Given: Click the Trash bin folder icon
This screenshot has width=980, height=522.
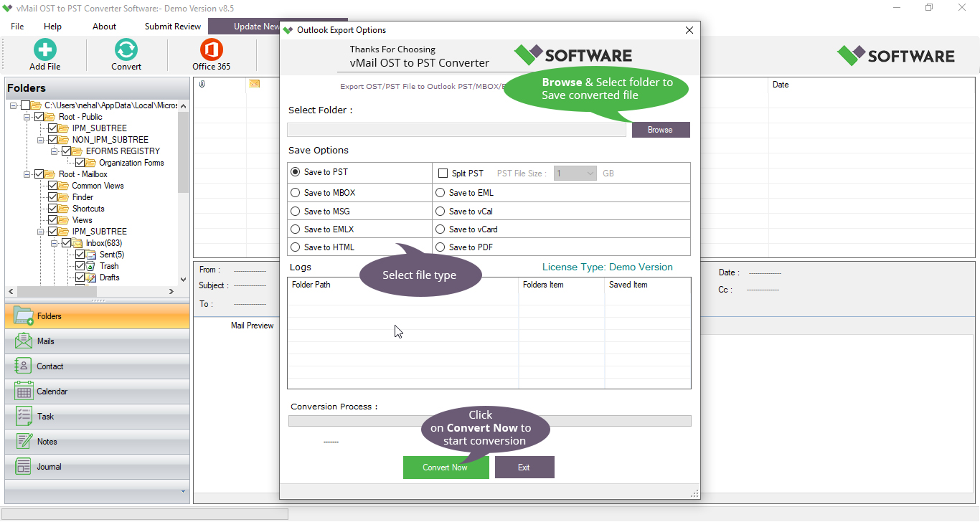Looking at the screenshot, I should coord(91,266).
